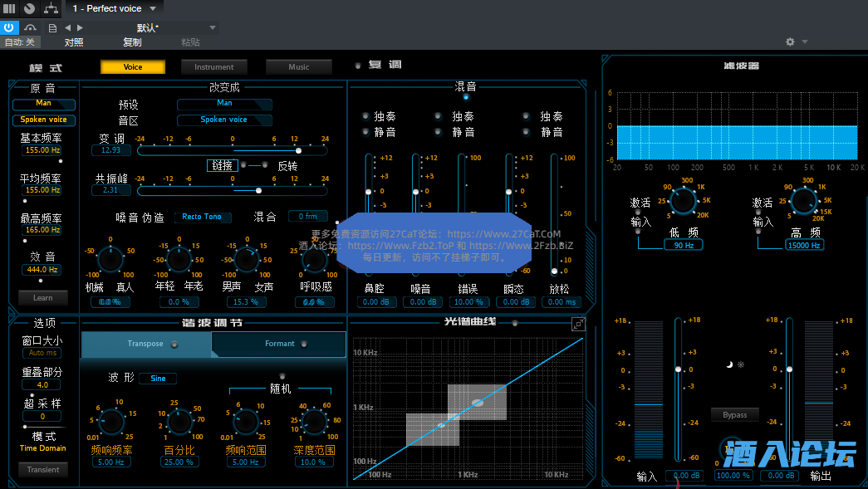Screen dimensions: 868x489
Task: Toggle the plugin power bypass button
Action: (10, 27)
